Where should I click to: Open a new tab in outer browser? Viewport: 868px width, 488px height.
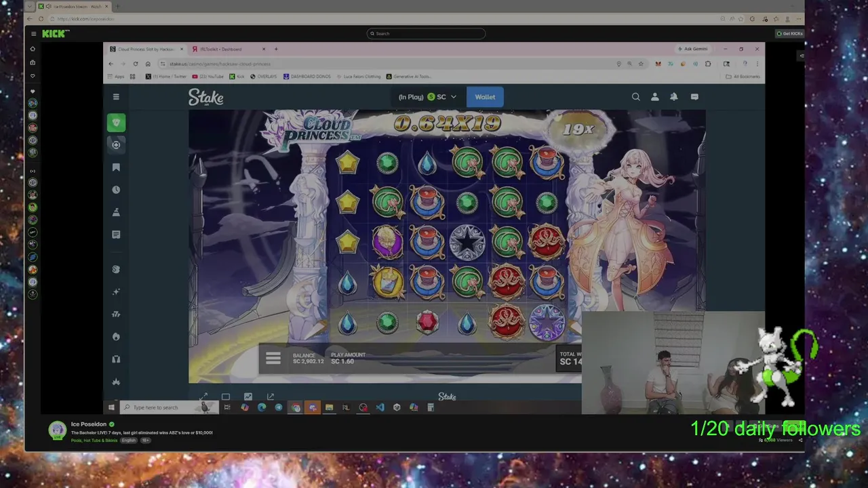[x=117, y=6]
